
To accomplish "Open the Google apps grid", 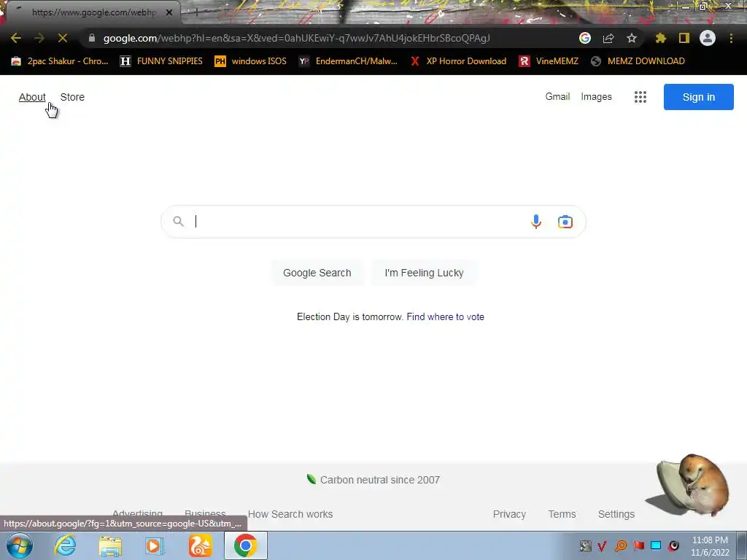I will [x=640, y=97].
